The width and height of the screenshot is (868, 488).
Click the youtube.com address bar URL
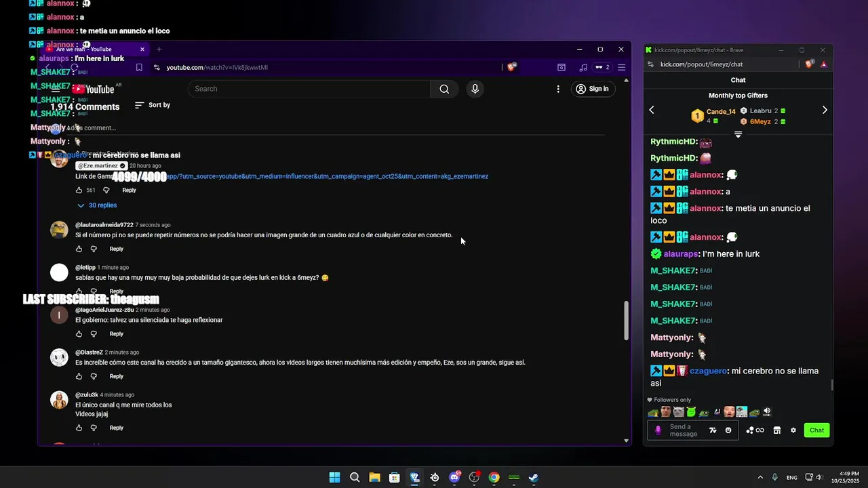[217, 67]
